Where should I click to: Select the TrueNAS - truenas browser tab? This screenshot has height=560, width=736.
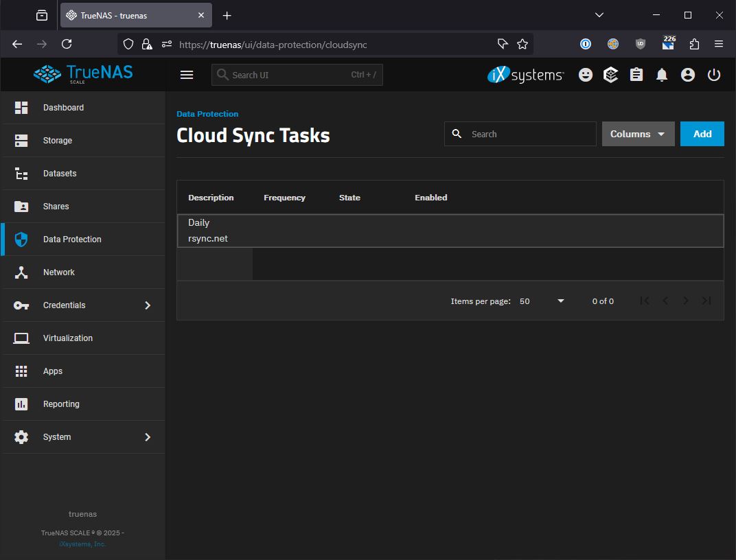pos(136,16)
